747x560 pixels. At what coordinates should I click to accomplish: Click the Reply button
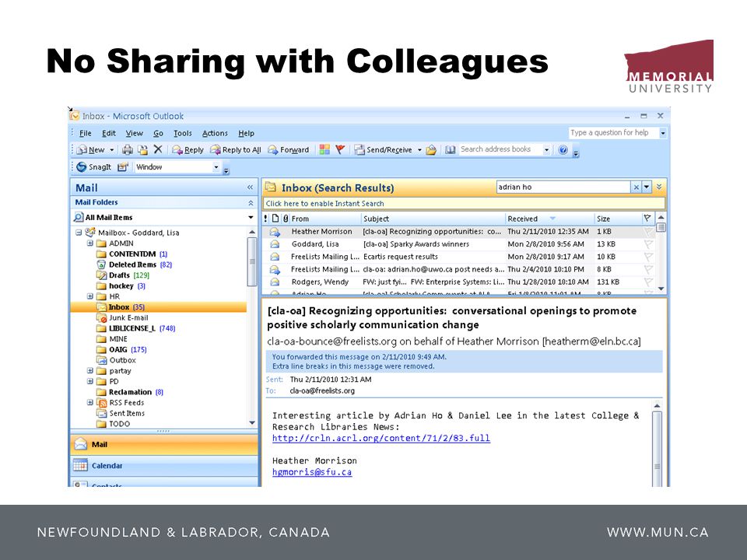tap(188, 150)
